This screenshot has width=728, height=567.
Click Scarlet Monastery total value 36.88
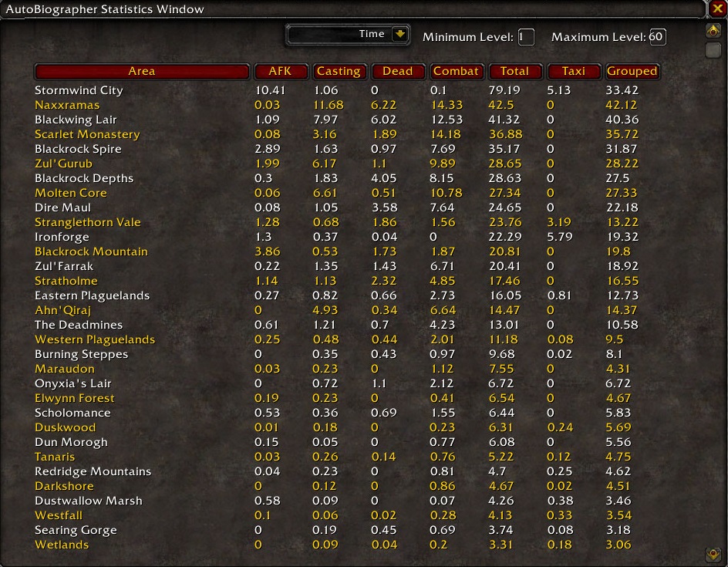click(x=506, y=134)
